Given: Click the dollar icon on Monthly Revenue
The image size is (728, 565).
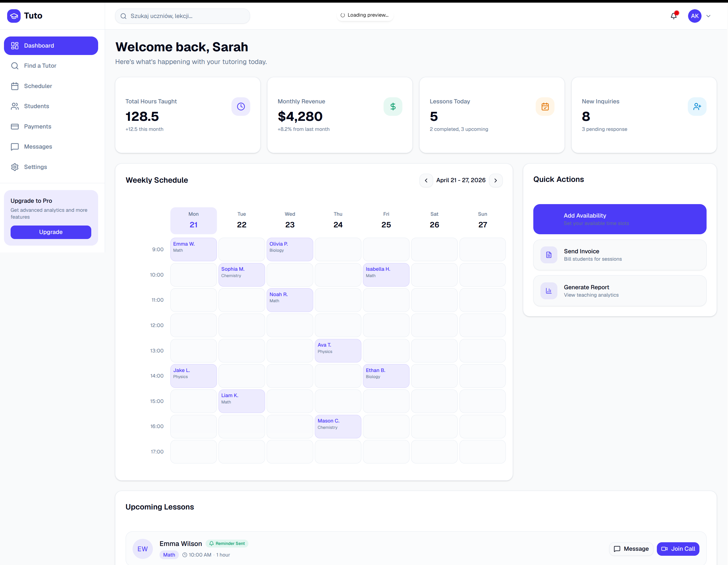Looking at the screenshot, I should click(393, 107).
